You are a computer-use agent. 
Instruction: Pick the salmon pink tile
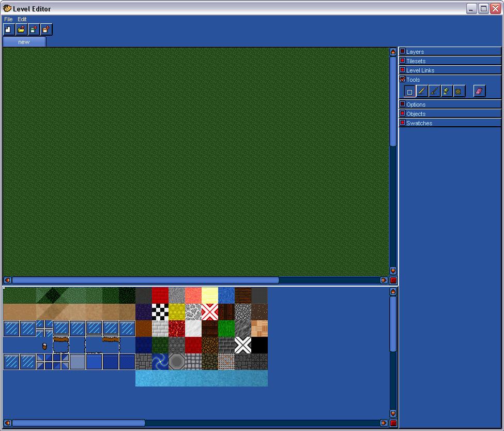[193, 295]
